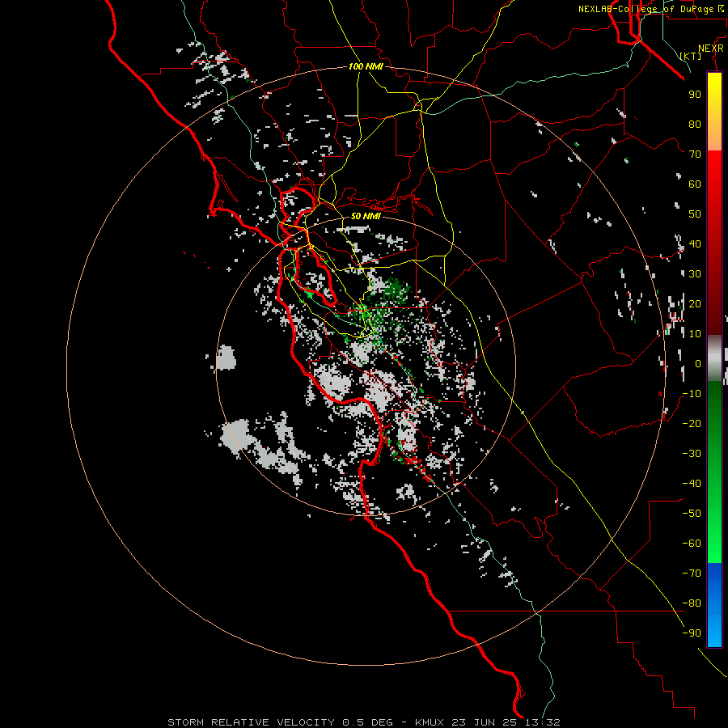The height and width of the screenshot is (728, 728).
Task: Click the -80 value on the velocity scale
Action: coord(692,603)
